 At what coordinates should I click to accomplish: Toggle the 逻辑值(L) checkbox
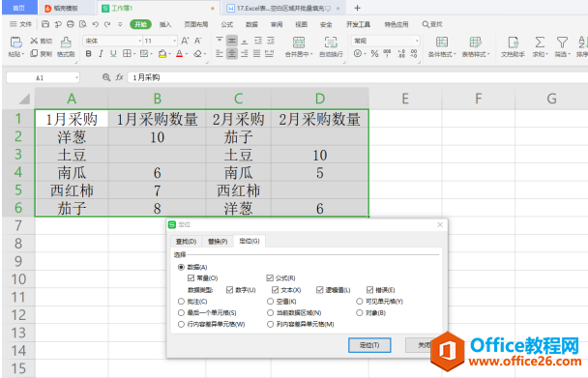[320, 289]
